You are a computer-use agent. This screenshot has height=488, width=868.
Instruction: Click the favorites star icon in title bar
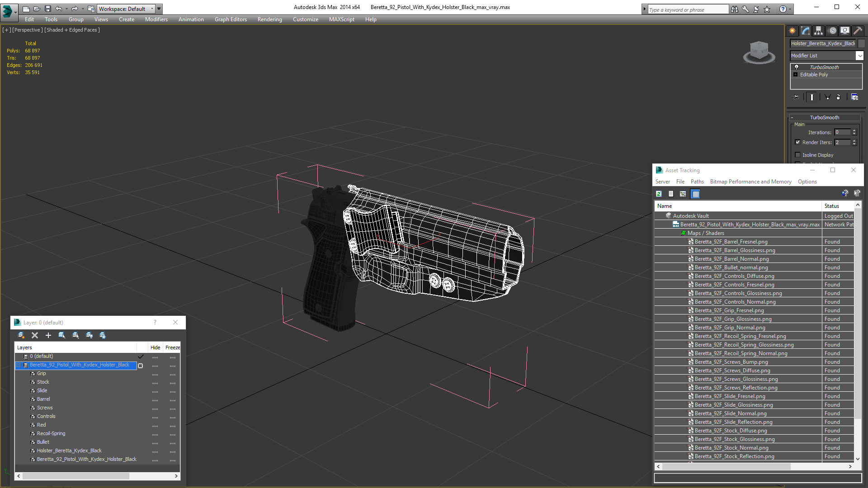click(767, 9)
